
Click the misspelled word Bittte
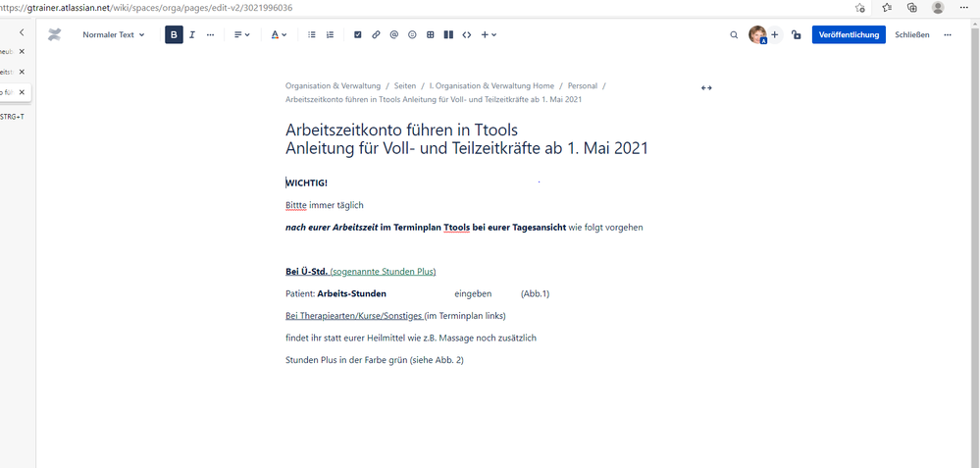[x=296, y=205]
